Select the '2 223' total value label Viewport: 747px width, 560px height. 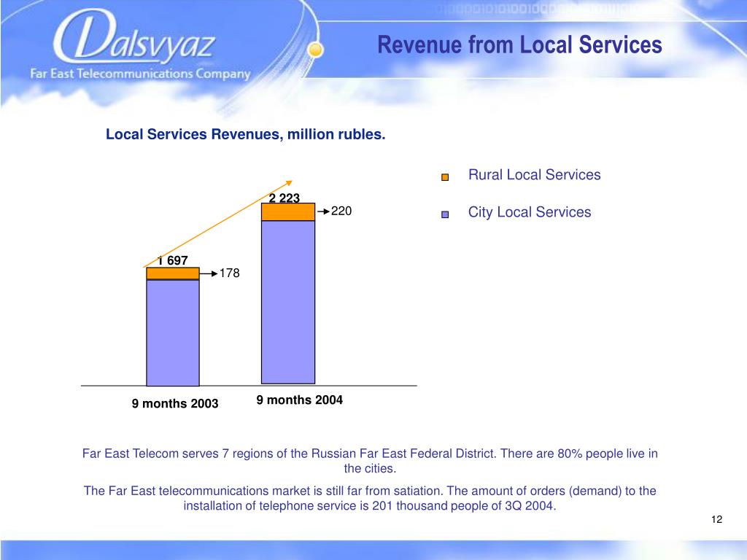tap(285, 198)
